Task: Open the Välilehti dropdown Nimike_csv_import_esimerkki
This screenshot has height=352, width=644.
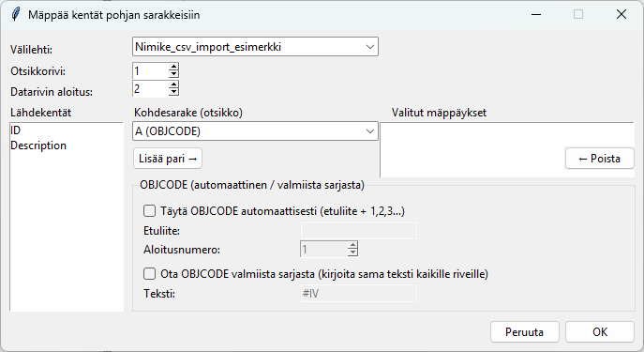Action: (x=255, y=47)
